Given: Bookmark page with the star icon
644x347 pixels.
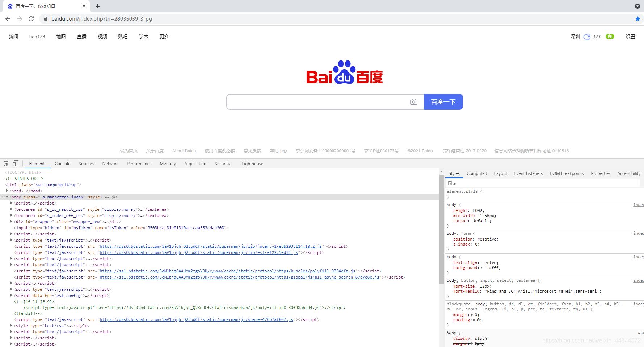Looking at the screenshot, I should 637,19.
